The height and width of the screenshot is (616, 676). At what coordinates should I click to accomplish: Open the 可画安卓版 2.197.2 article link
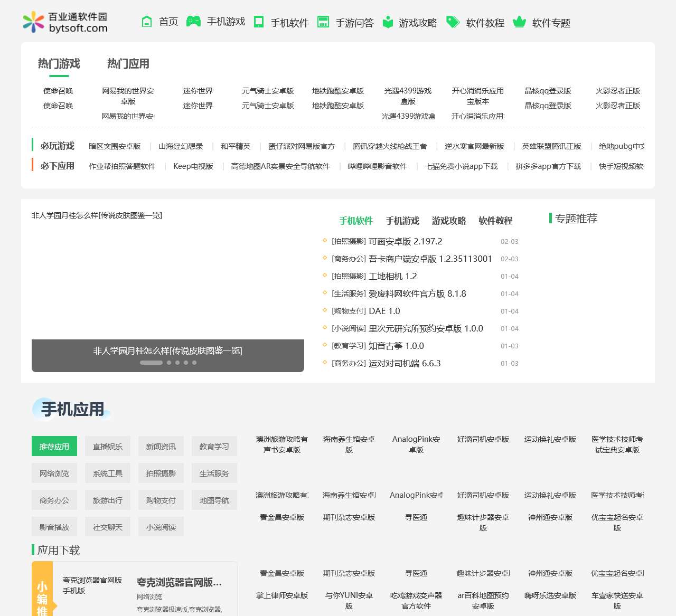pyautogui.click(x=405, y=241)
